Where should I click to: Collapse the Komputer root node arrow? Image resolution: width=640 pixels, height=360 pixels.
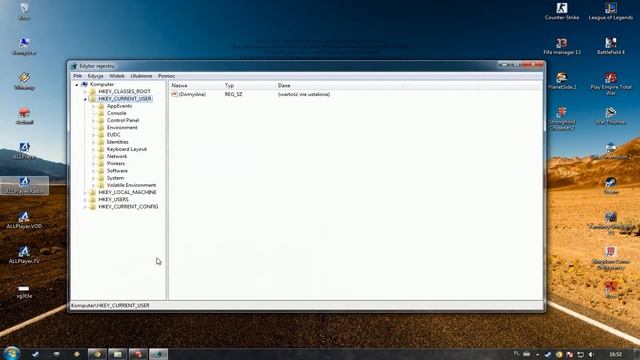click(77, 85)
